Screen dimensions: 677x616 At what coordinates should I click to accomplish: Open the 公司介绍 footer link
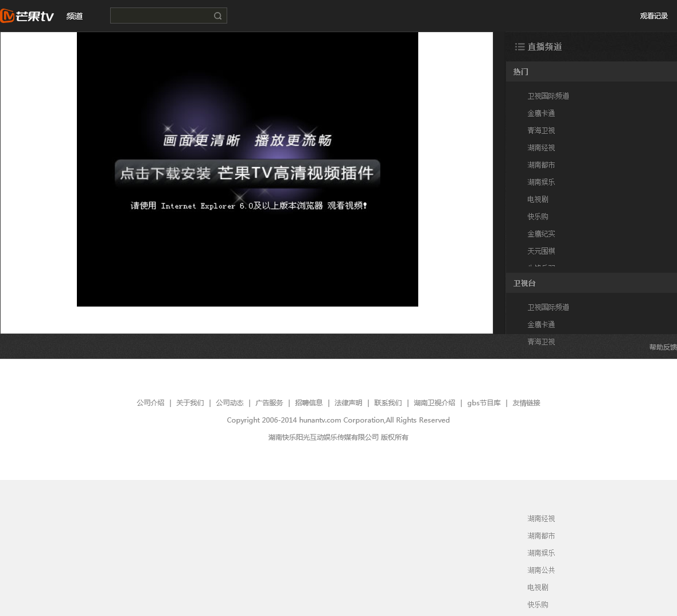(x=150, y=402)
